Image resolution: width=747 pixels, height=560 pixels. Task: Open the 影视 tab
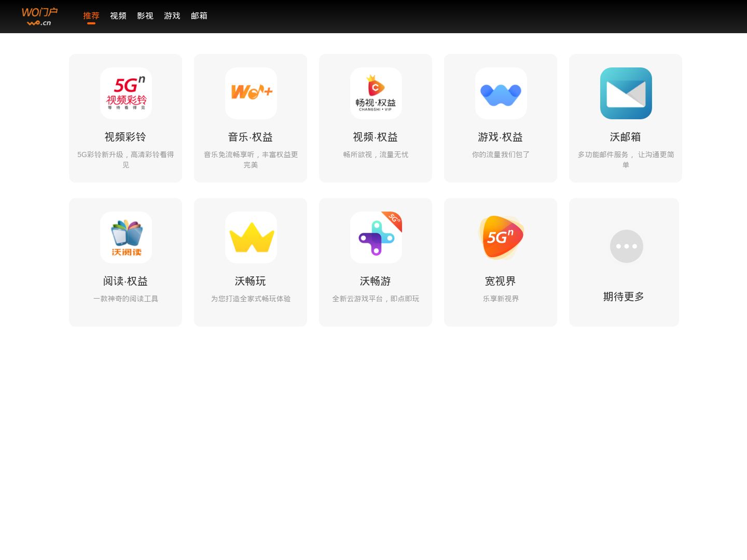145,16
